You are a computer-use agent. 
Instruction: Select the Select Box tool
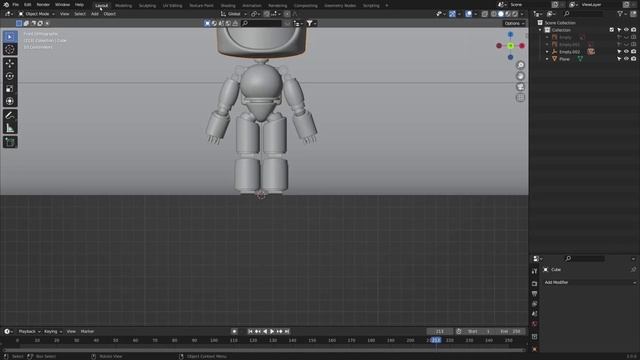click(10, 37)
